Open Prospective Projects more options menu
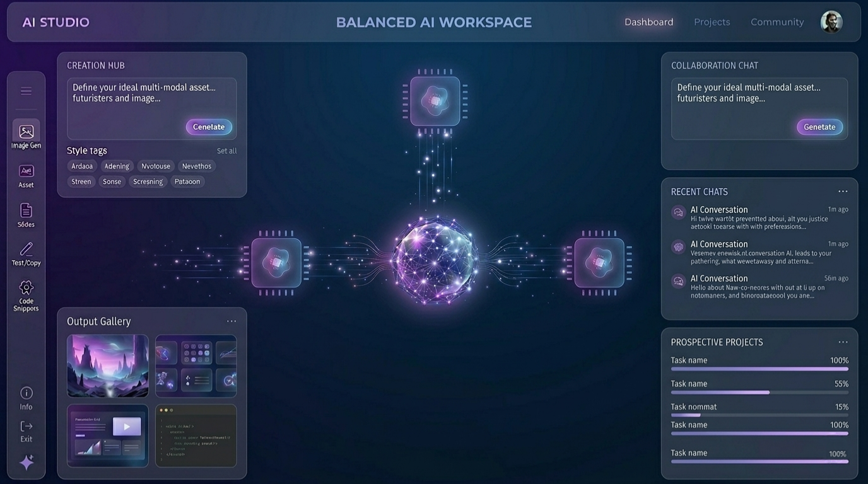 [843, 342]
